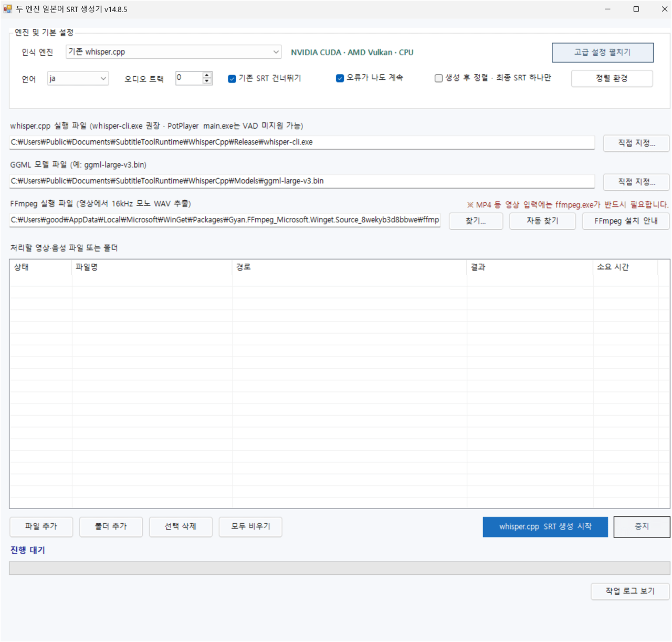The height and width of the screenshot is (642, 672).
Task: Click the 폴더 추가 button
Action: (x=111, y=527)
